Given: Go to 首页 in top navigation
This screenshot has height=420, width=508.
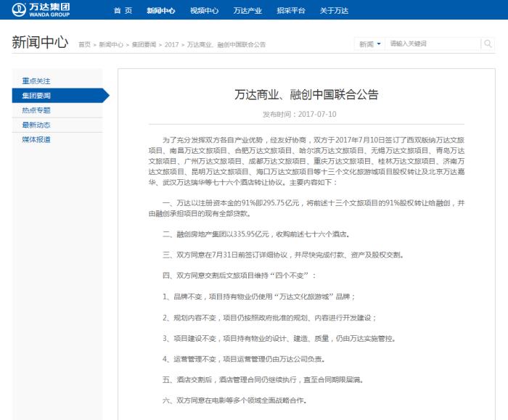Looking at the screenshot, I should pyautogui.click(x=123, y=11).
